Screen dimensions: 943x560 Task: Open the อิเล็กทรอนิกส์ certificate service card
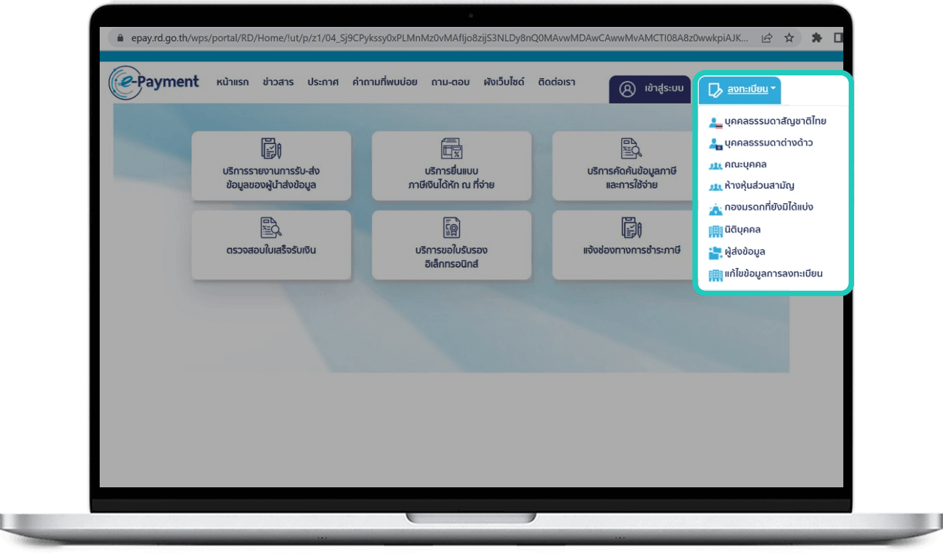(x=451, y=245)
